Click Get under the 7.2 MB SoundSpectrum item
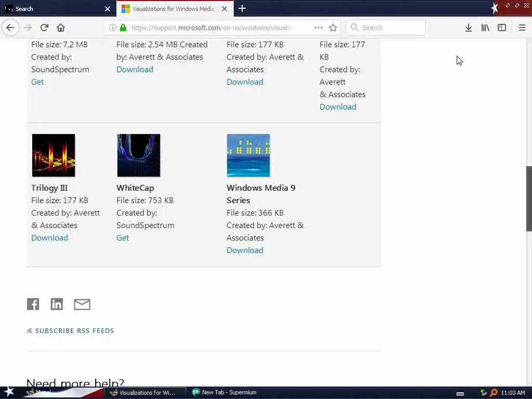The image size is (532, 399). click(x=37, y=82)
